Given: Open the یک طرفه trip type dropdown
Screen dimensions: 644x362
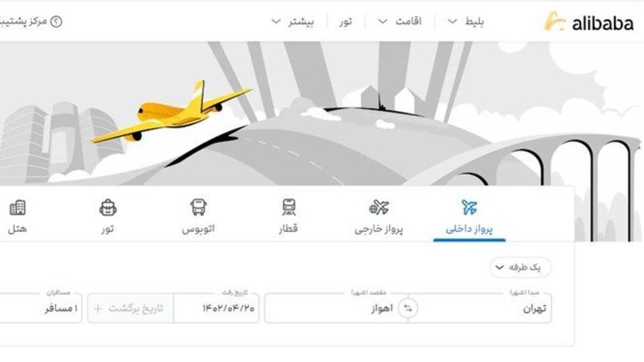Looking at the screenshot, I should pos(520,267).
